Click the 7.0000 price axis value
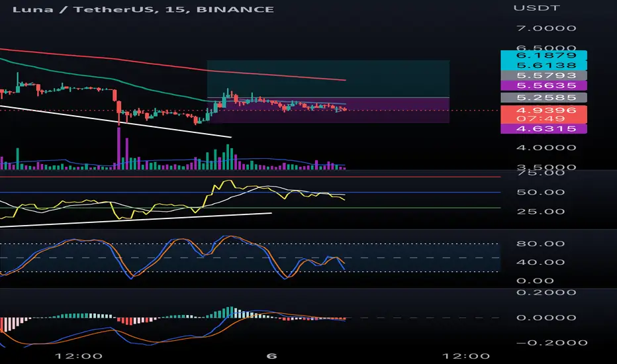617x364 pixels. click(546, 28)
